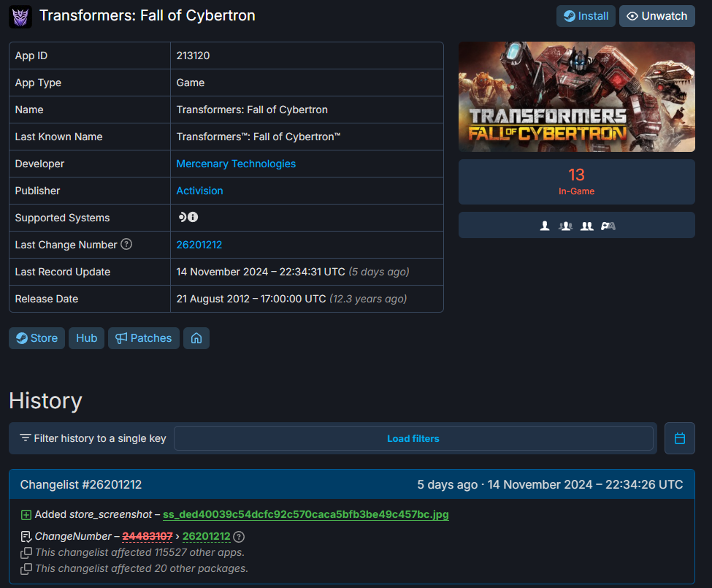The height and width of the screenshot is (588, 712).
Task: Click the ChangeNumber edit icon
Action: pyautogui.click(x=26, y=537)
